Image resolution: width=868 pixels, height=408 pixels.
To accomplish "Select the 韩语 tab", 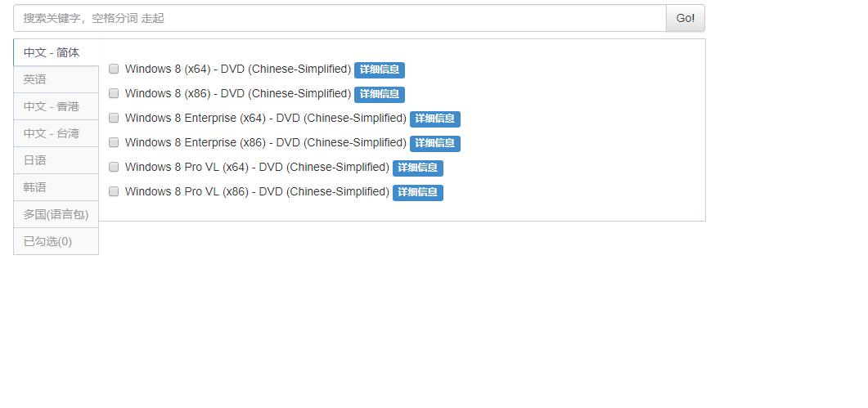I will 56,188.
